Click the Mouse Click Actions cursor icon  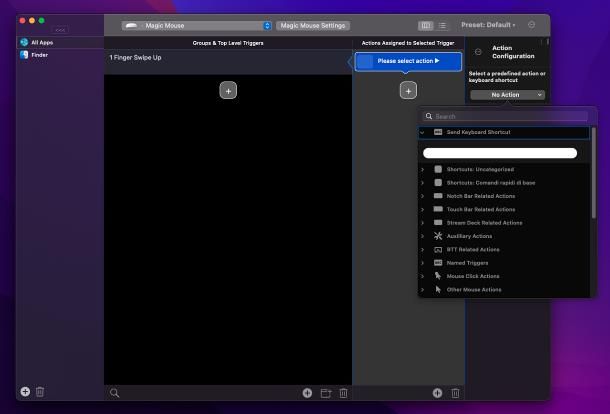pyautogui.click(x=438, y=276)
